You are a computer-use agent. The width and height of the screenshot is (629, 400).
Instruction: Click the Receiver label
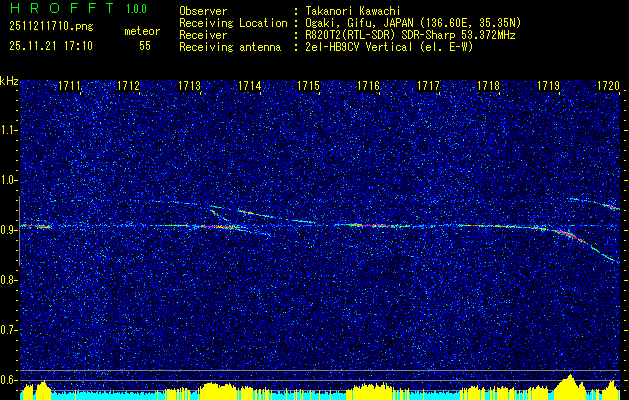pos(203,35)
